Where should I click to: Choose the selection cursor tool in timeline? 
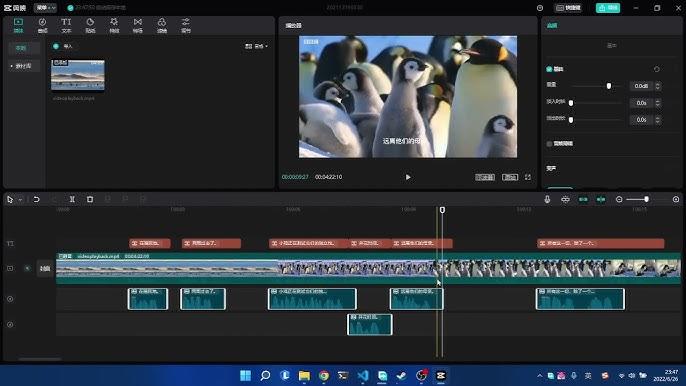click(x=10, y=200)
